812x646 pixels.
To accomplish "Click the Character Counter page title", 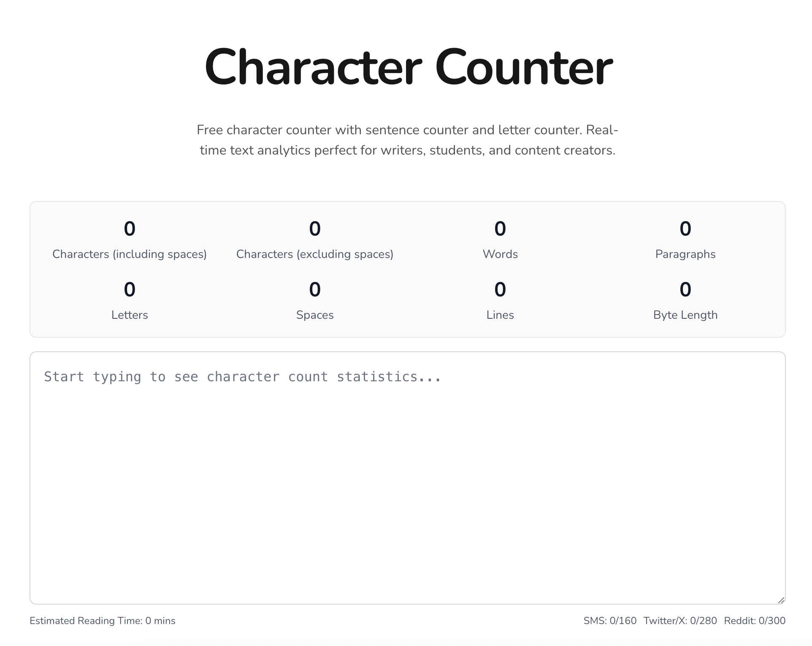I will pyautogui.click(x=406, y=68).
